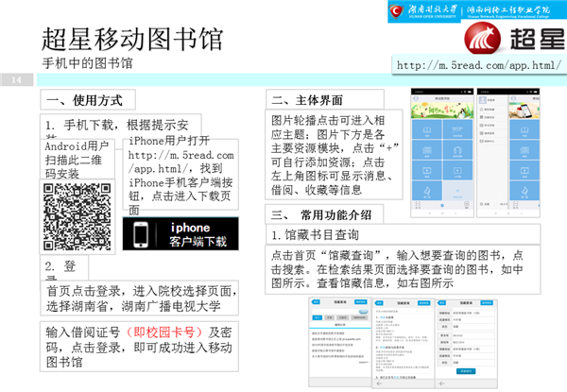Click the subtitle 手机中的图书馆

click(87, 63)
